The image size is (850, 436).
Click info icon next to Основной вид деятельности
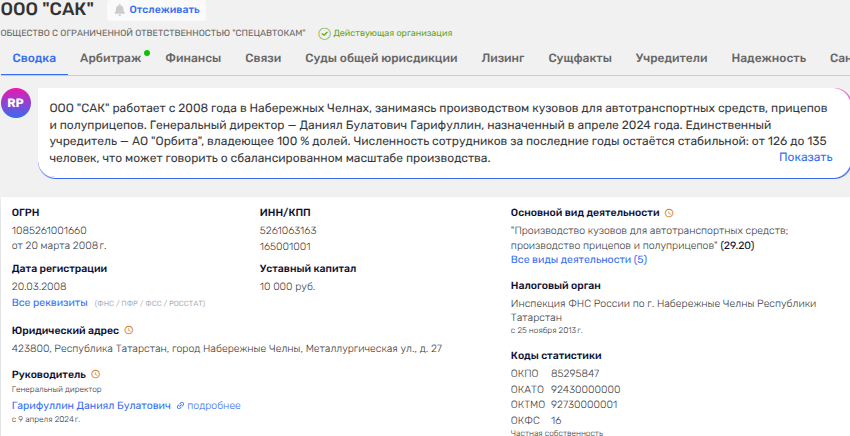670,213
